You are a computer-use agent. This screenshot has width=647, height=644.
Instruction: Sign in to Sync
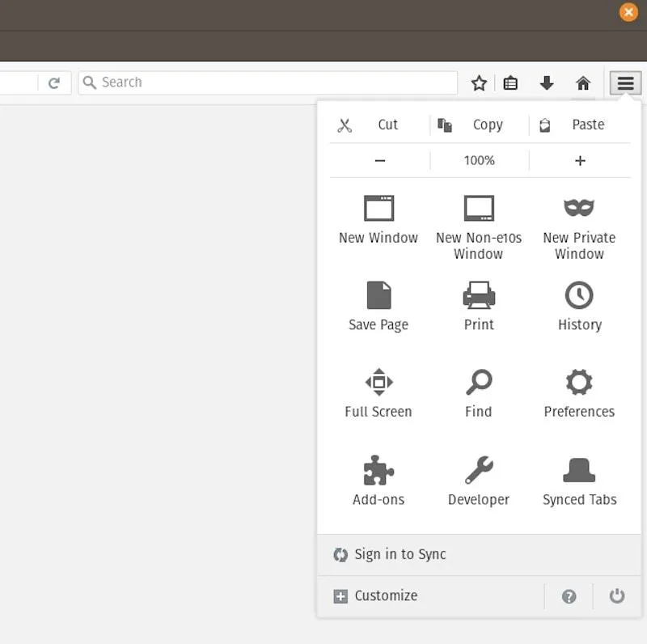click(400, 554)
